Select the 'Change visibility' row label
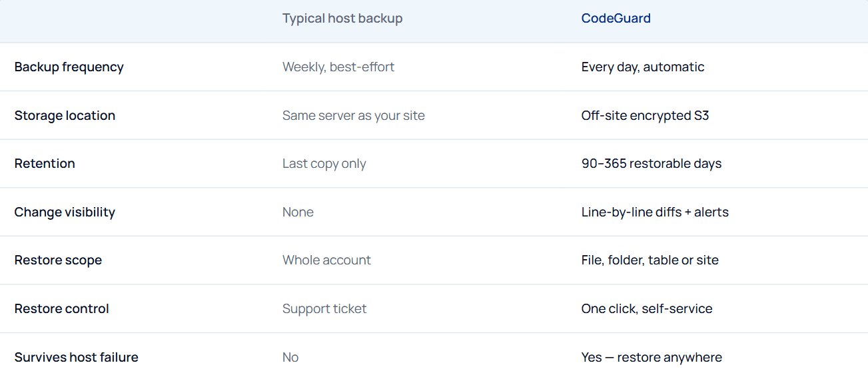 tap(65, 212)
